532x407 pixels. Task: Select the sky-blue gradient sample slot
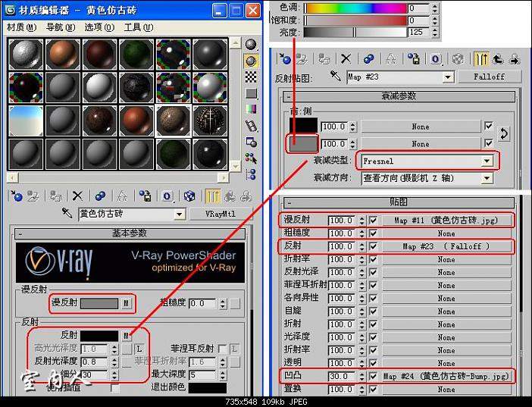click(x=26, y=121)
